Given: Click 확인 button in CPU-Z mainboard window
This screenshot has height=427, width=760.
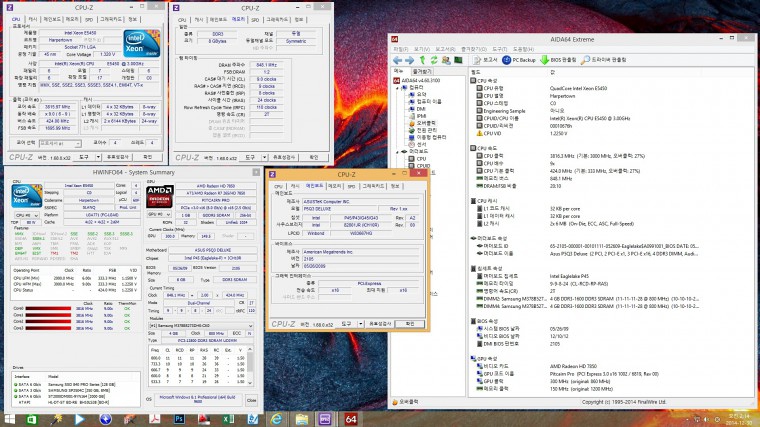Looking at the screenshot, I should click(410, 324).
